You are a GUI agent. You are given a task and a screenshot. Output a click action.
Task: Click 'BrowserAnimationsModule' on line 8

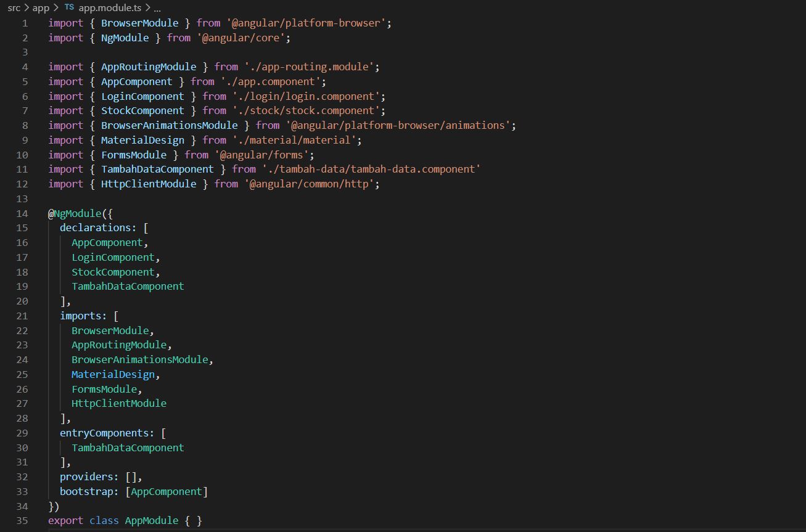pyautogui.click(x=169, y=125)
